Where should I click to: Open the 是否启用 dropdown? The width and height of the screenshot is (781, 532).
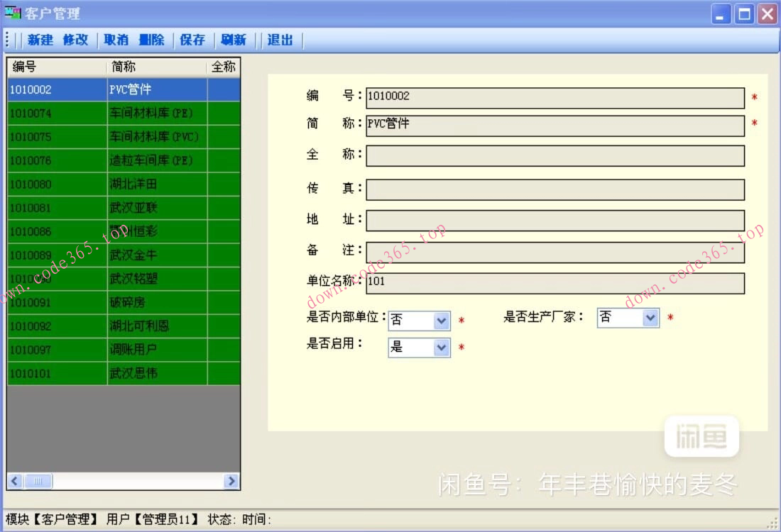pos(442,348)
